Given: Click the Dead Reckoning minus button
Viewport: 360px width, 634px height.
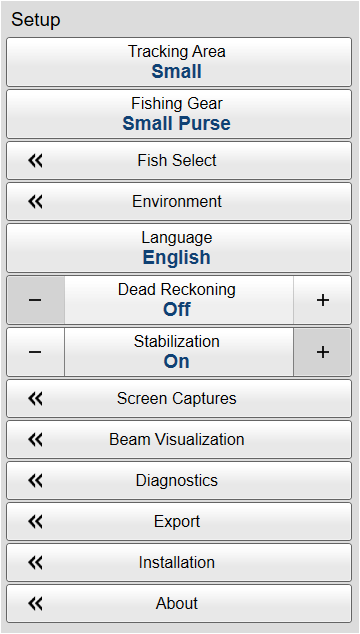Looking at the screenshot, I should click(36, 300).
